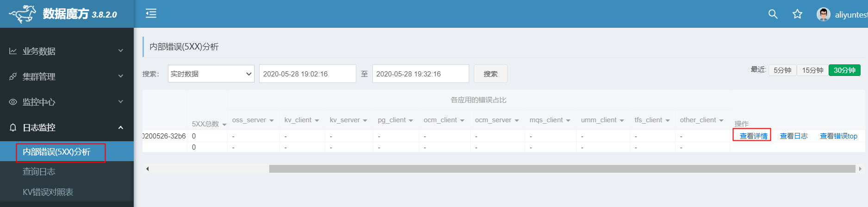This screenshot has width=868, height=207.
Task: Click the 集群管理 link icon
Action: point(13,76)
